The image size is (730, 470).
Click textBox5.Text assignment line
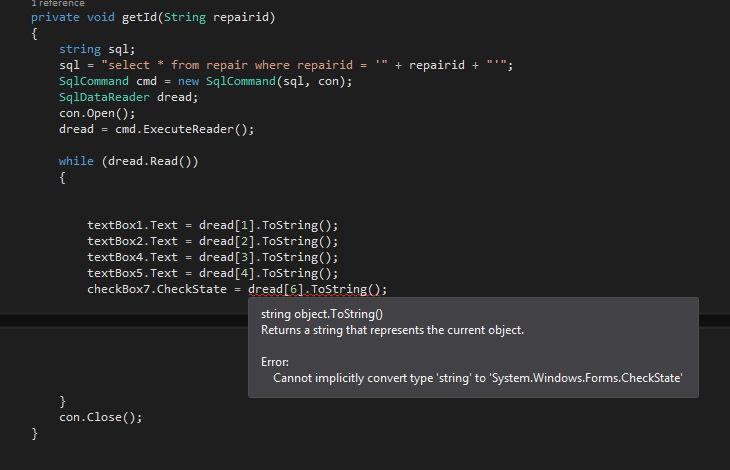pos(213,273)
